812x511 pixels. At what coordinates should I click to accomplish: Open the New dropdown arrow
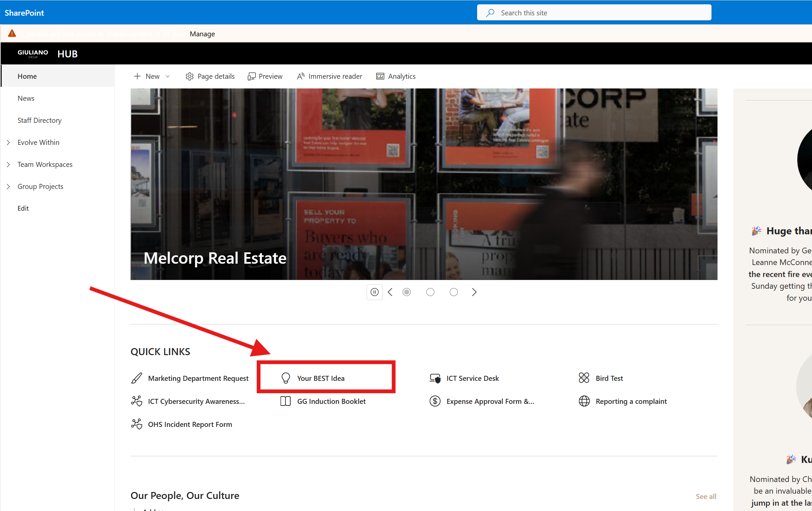pos(168,76)
